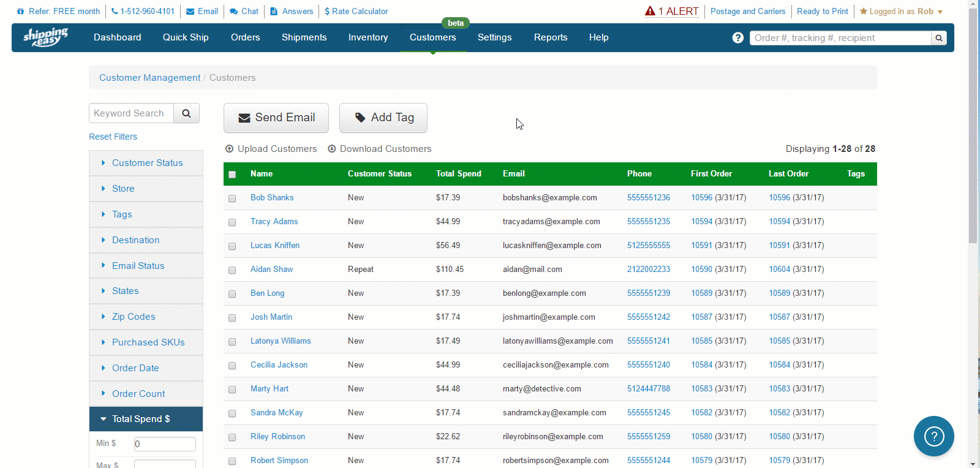The image size is (980, 468).
Task: Click the Min $ input field
Action: [164, 443]
